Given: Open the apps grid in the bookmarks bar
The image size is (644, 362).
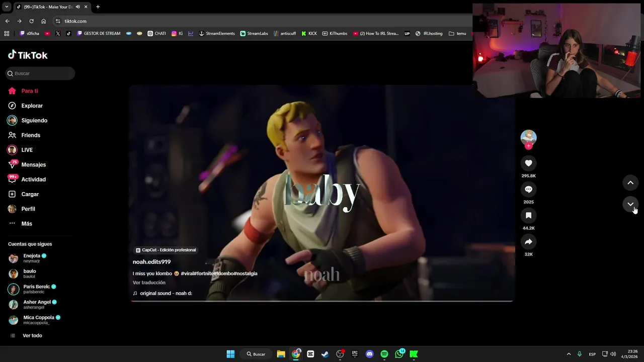Looking at the screenshot, I should click(7, 34).
